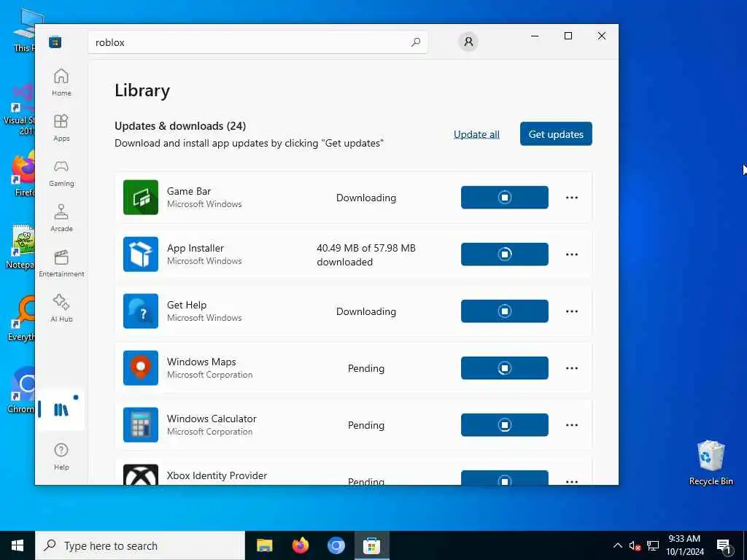Open more options for Windows Maps
Image resolution: width=747 pixels, height=560 pixels.
point(572,368)
